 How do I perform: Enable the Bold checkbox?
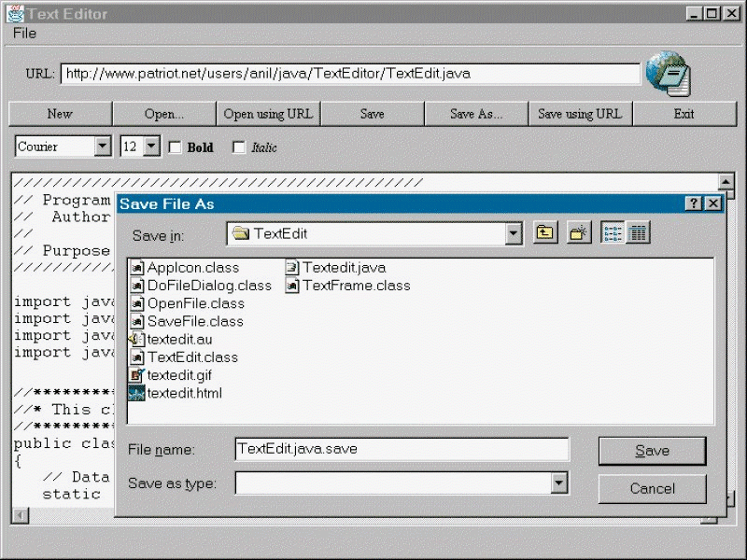click(175, 147)
